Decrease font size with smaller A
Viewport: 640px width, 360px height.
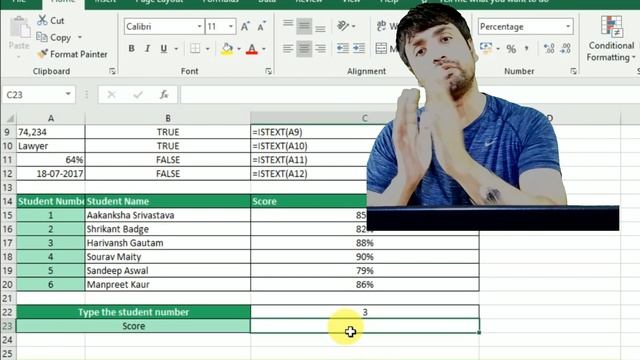click(x=261, y=27)
